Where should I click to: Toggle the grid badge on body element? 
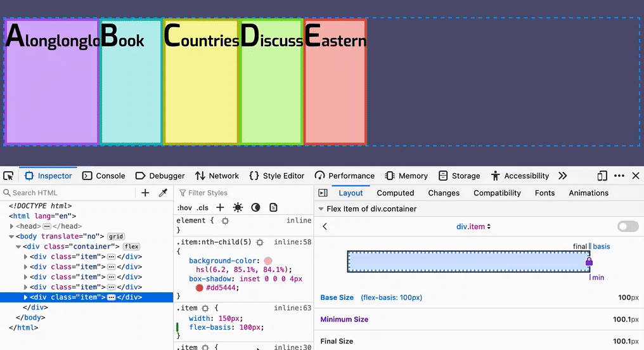coord(115,237)
